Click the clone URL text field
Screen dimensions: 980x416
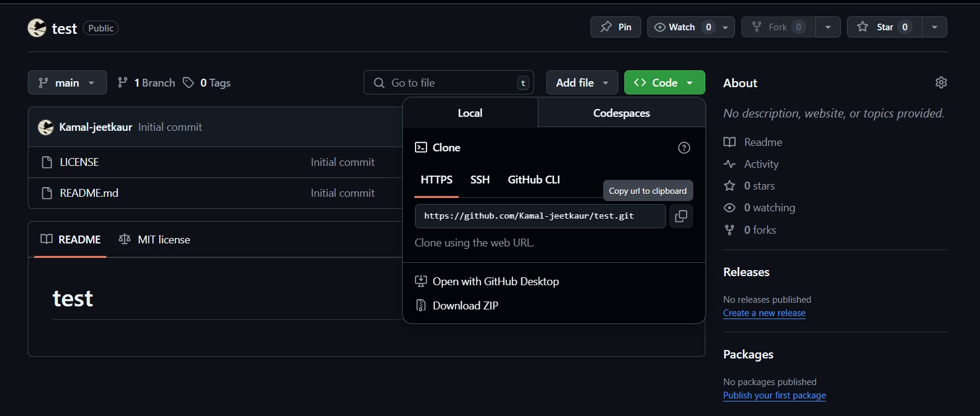(540, 216)
